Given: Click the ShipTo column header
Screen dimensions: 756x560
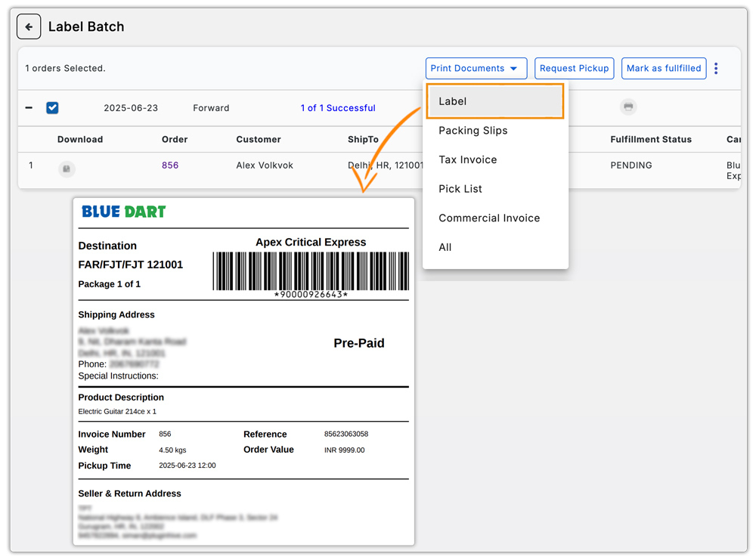Looking at the screenshot, I should click(x=363, y=139).
